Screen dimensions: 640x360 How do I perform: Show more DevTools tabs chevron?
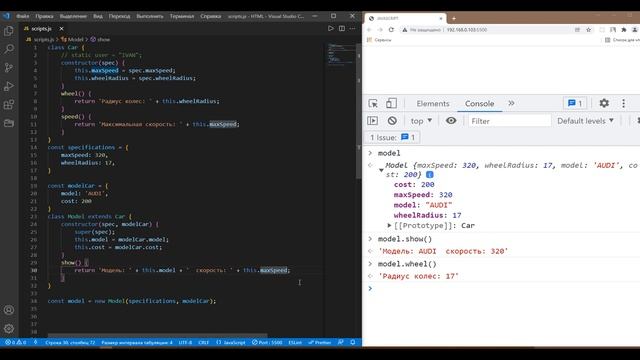pyautogui.click(x=511, y=103)
